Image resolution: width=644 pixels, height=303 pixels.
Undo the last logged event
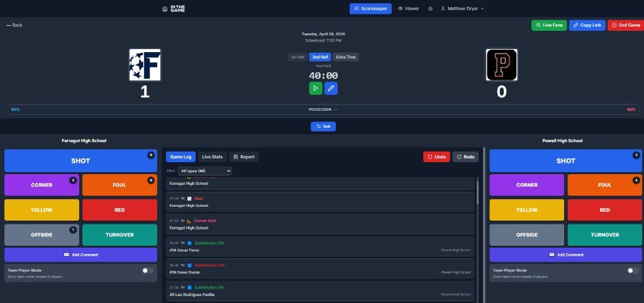[x=436, y=157]
